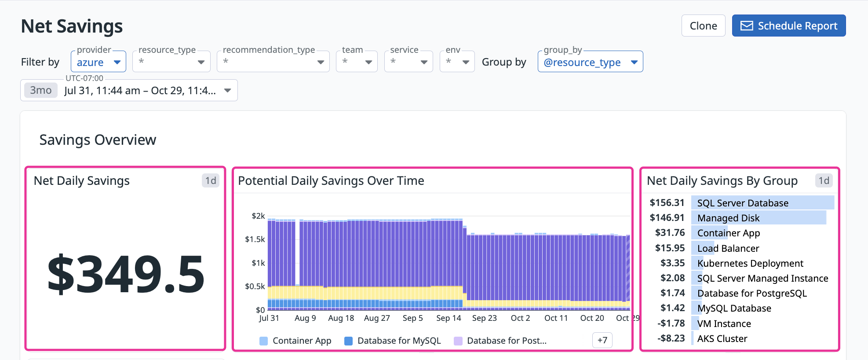The height and width of the screenshot is (360, 868).
Task: Open the provider filter dropdown
Action: pos(98,62)
